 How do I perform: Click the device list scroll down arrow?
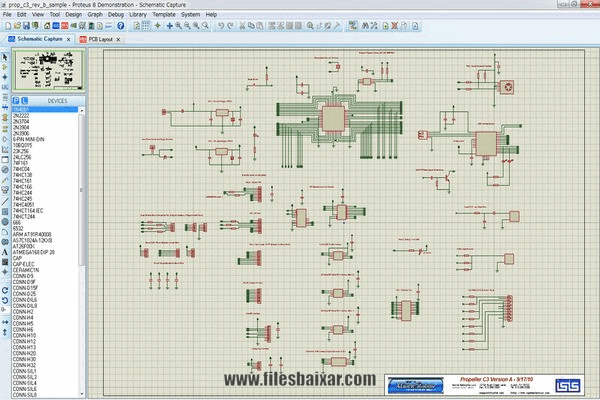pos(82,394)
